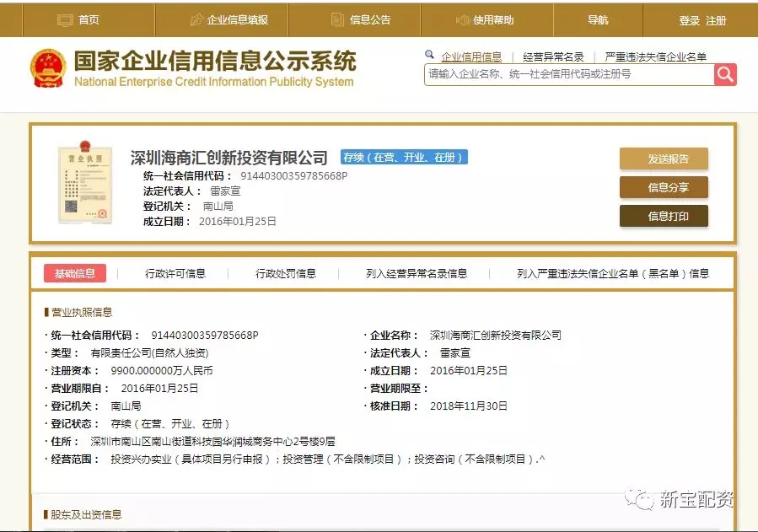Open the business license thumbnail image
Screen dimensions: 758x532
(x=84, y=184)
